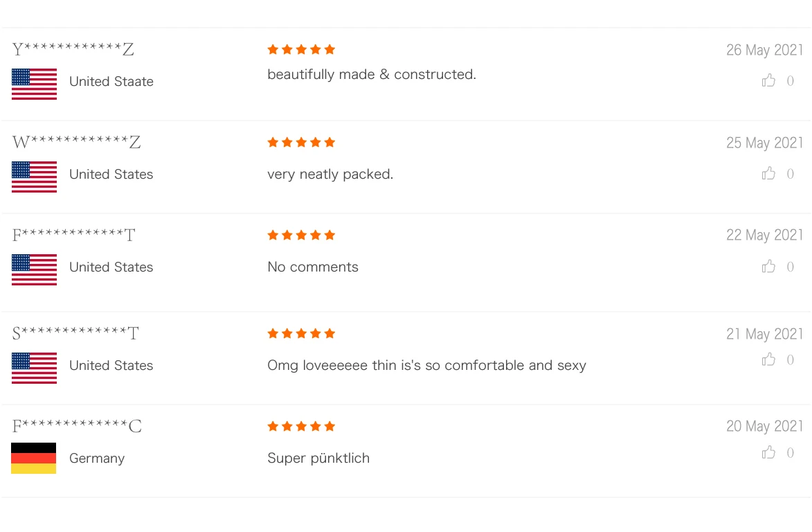Click star rating of Germany review

[x=301, y=426]
